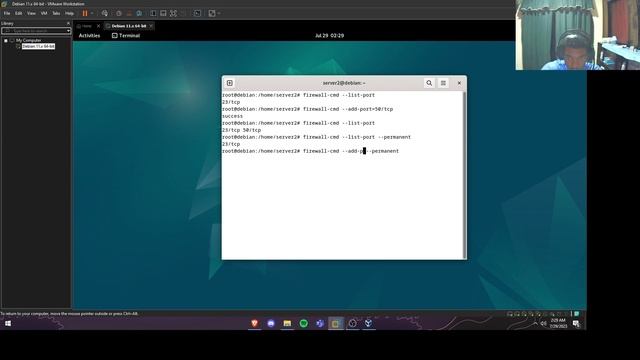The image size is (640, 360).
Task: Select Debian 11.x 64-bit in library
Action: (x=38, y=47)
